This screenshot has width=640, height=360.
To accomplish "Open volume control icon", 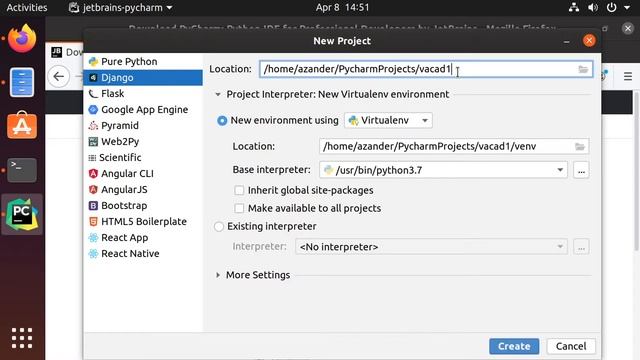I will 593,7.
